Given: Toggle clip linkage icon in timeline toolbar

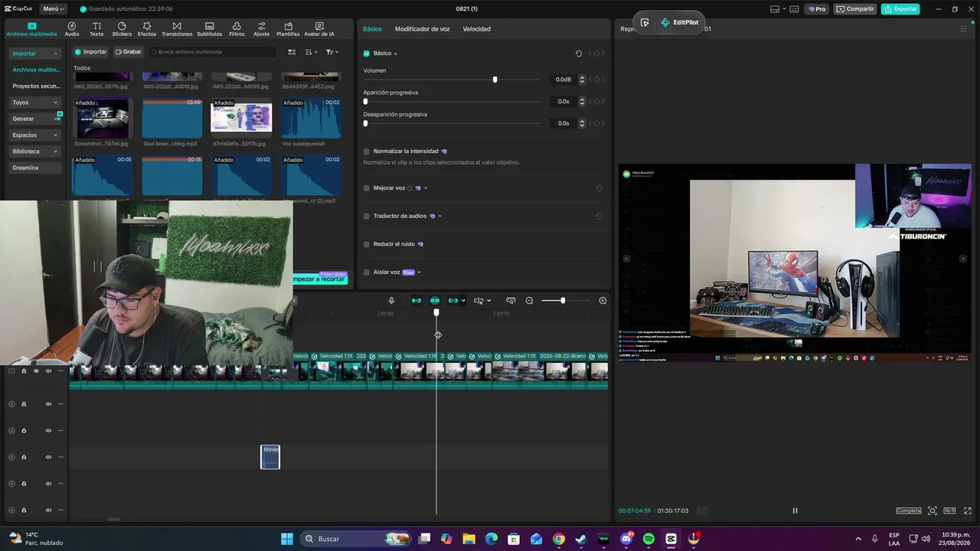Looking at the screenshot, I should point(452,301).
